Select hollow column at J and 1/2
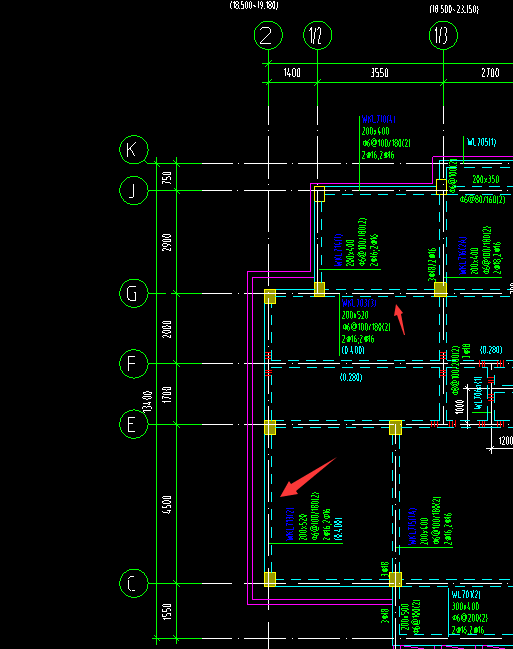 click(319, 194)
